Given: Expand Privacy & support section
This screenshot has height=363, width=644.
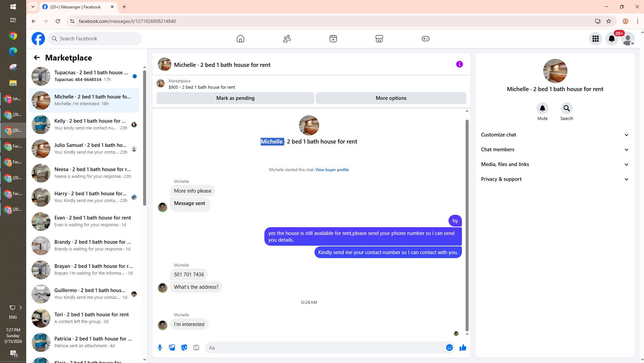Looking at the screenshot, I should (555, 179).
